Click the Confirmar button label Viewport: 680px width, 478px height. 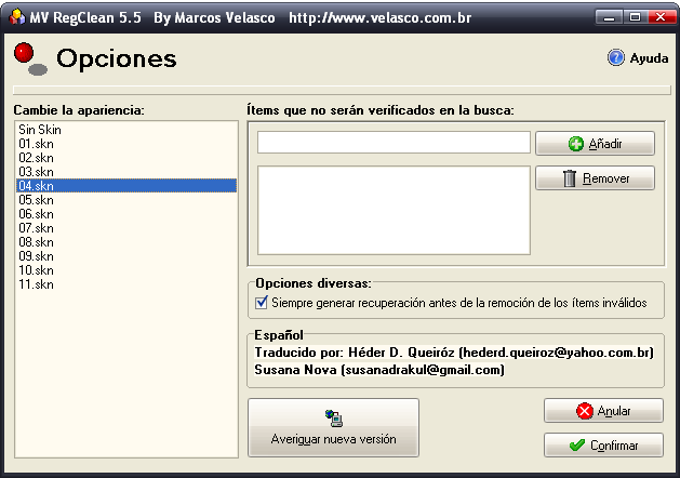pyautogui.click(x=614, y=445)
